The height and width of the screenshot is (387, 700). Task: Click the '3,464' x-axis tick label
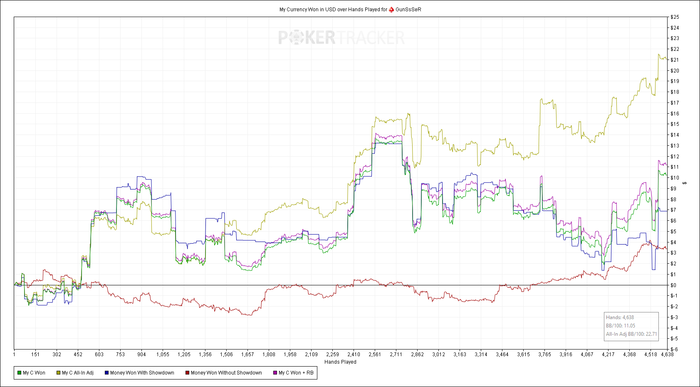click(502, 355)
